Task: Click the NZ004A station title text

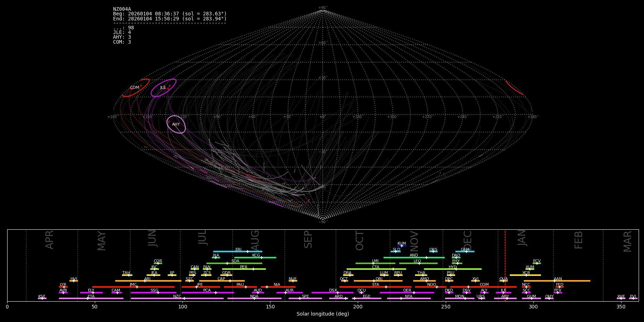Action: (122, 9)
